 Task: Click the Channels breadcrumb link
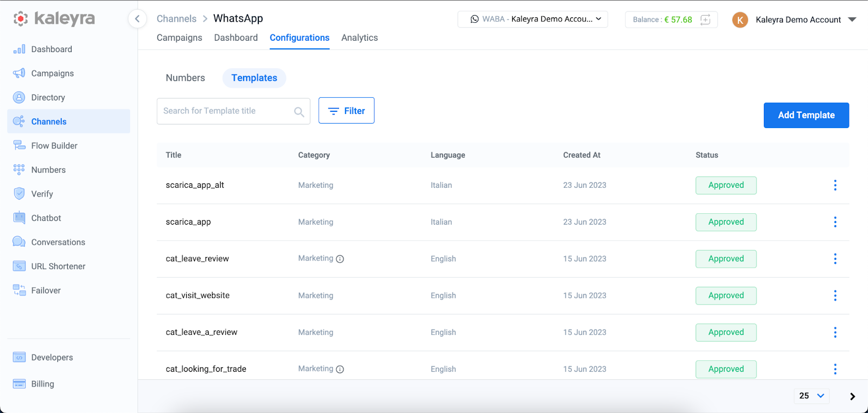(x=176, y=18)
